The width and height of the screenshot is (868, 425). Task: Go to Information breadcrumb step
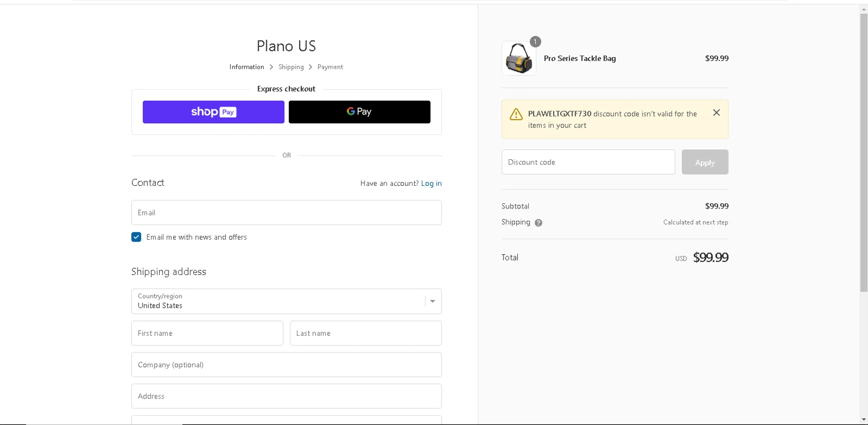tap(247, 67)
